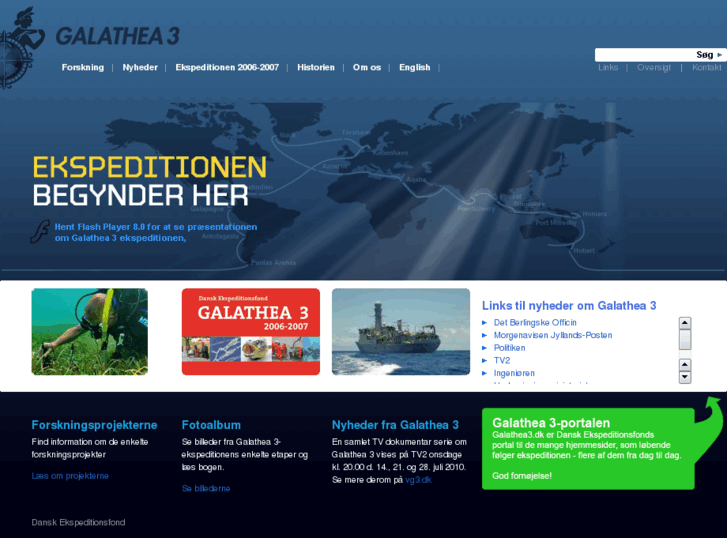Click the Galathea 3-portalen green box heading
727x545 pixels.
(551, 423)
